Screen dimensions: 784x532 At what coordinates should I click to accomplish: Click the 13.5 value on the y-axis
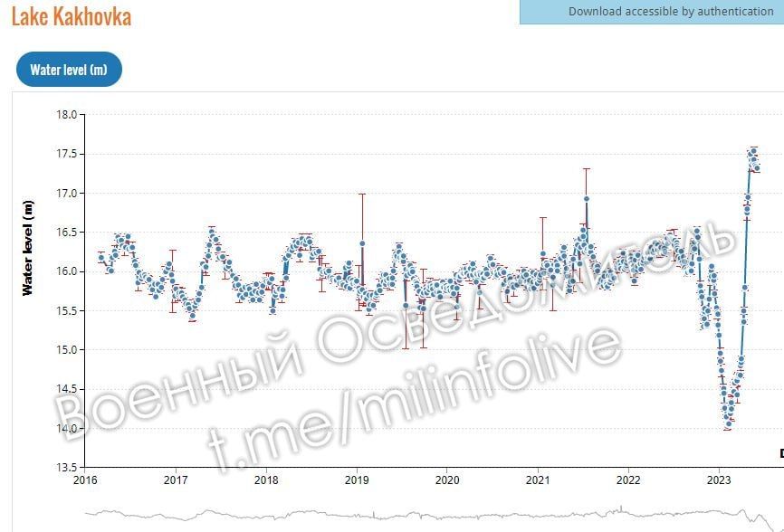66,468
